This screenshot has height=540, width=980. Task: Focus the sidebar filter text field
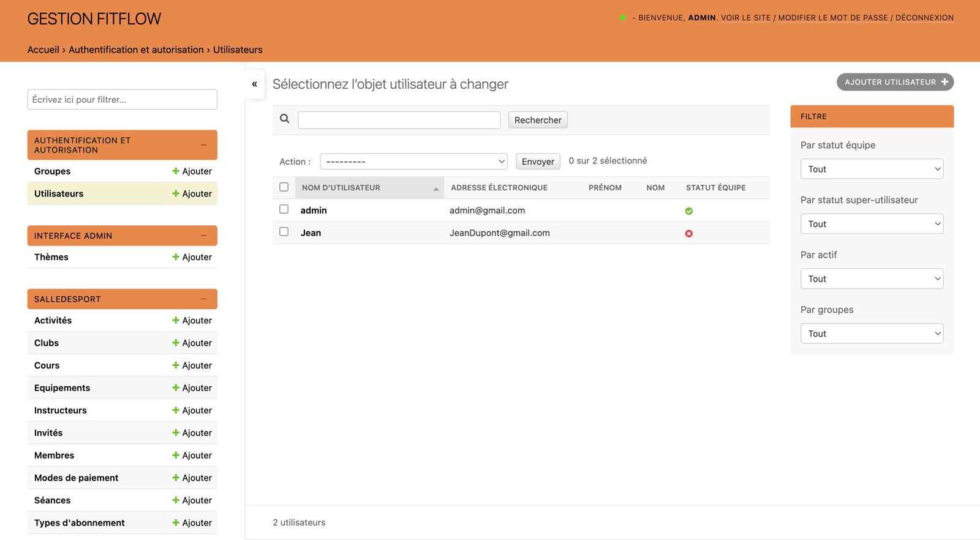(122, 100)
